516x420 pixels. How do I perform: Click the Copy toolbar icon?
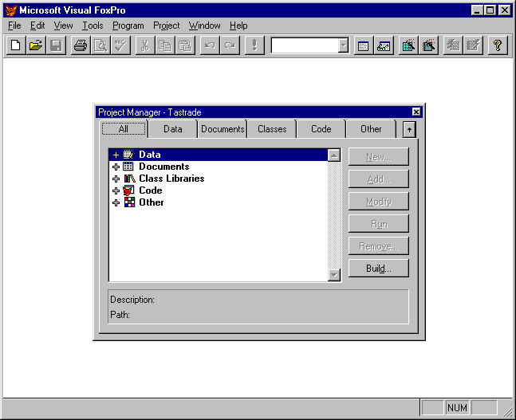pos(165,45)
